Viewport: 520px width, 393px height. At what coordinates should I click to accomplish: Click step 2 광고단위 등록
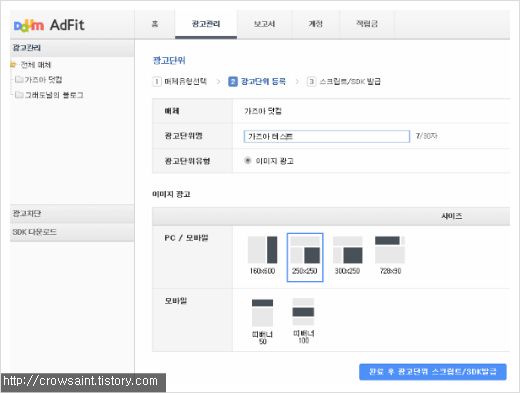tap(257, 81)
